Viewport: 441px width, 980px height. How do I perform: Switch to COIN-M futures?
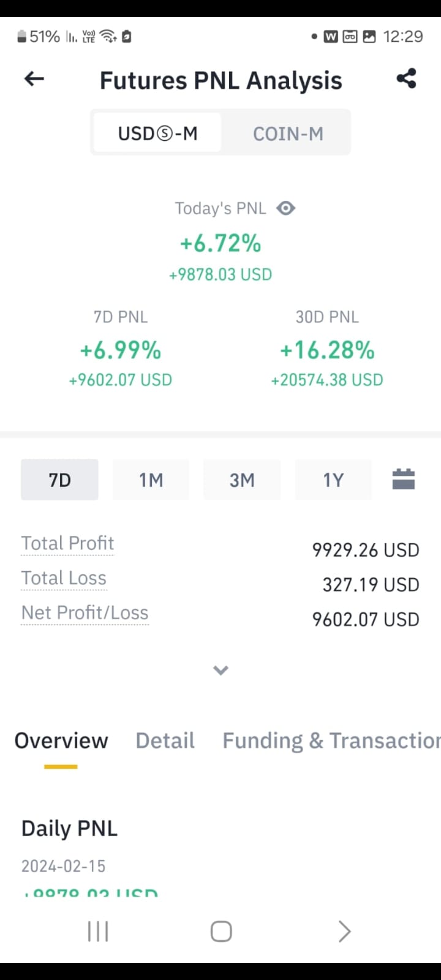click(288, 133)
